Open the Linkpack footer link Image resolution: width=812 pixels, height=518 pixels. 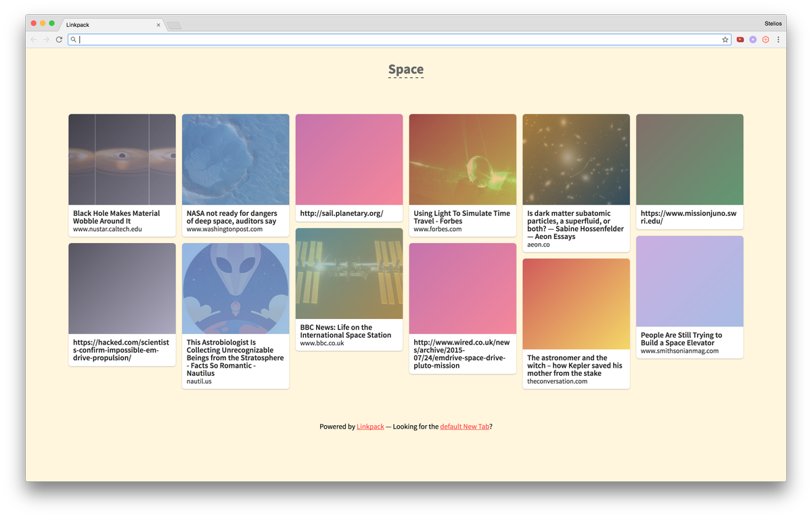[370, 427]
